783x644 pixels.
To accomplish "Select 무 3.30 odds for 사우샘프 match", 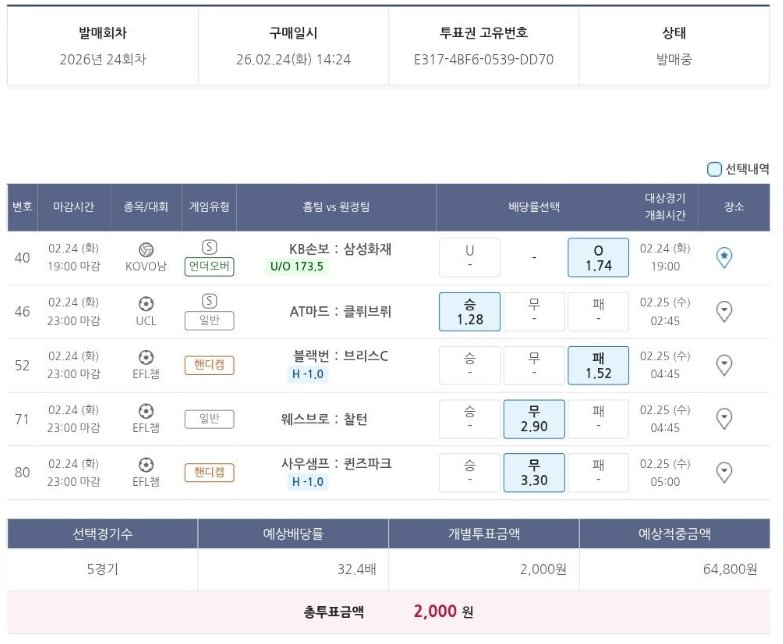I will (534, 473).
